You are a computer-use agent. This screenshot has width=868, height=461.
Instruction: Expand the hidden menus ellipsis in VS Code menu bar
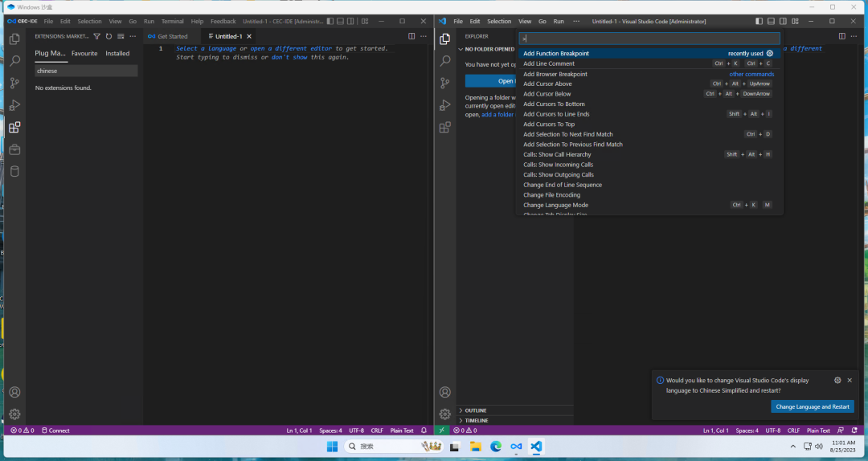[x=576, y=21]
